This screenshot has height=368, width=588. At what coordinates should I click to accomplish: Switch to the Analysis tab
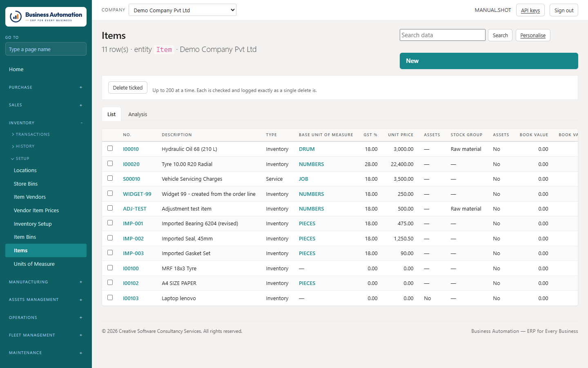(x=138, y=114)
